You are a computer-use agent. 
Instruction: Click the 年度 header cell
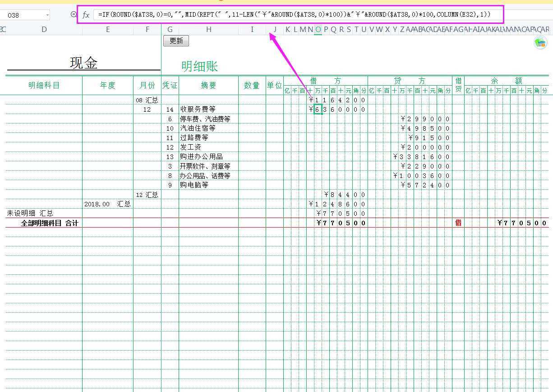click(x=108, y=85)
